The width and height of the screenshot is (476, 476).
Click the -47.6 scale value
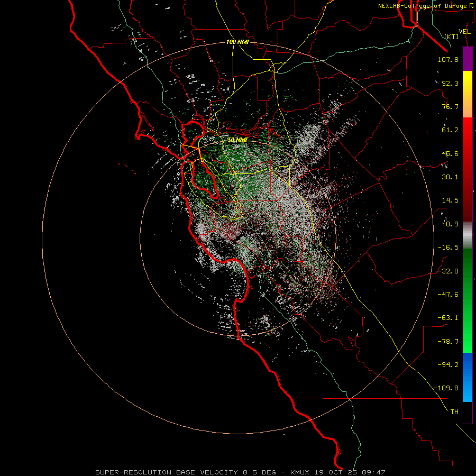(448, 295)
